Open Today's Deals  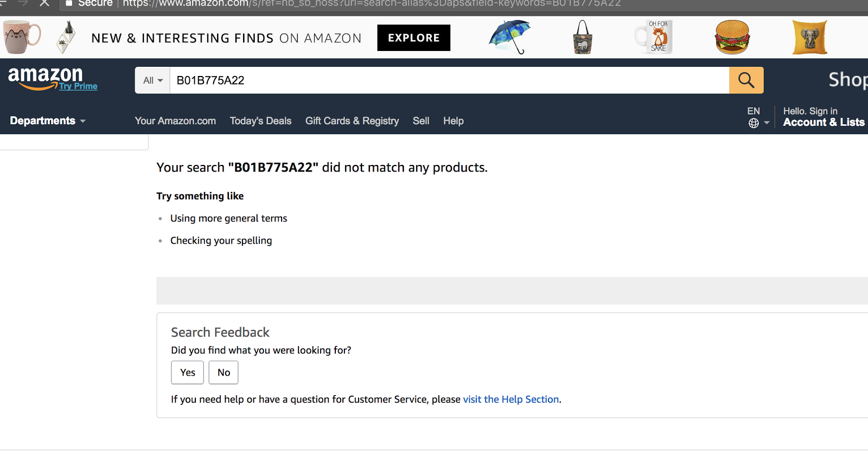[260, 121]
